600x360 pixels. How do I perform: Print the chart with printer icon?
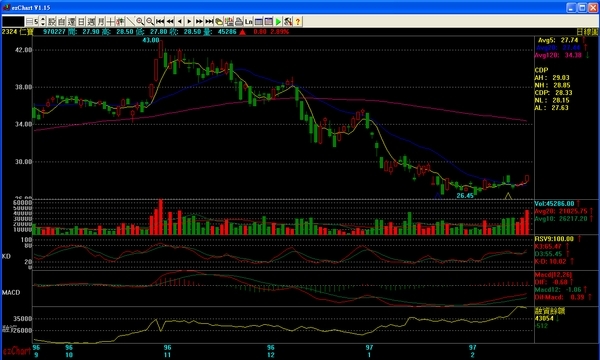(x=239, y=21)
